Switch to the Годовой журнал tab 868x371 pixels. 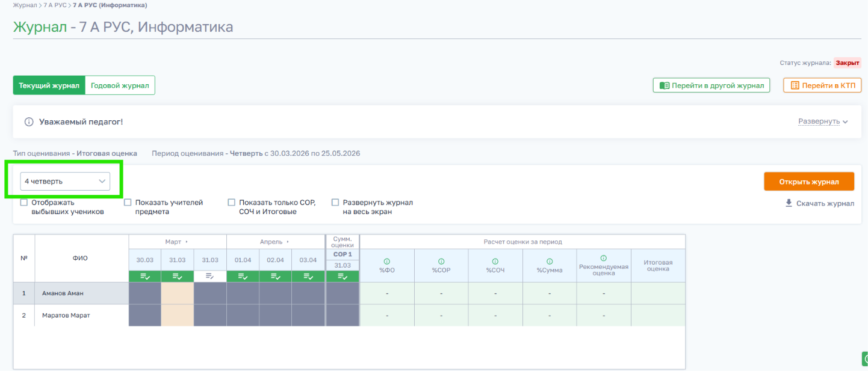tap(120, 85)
